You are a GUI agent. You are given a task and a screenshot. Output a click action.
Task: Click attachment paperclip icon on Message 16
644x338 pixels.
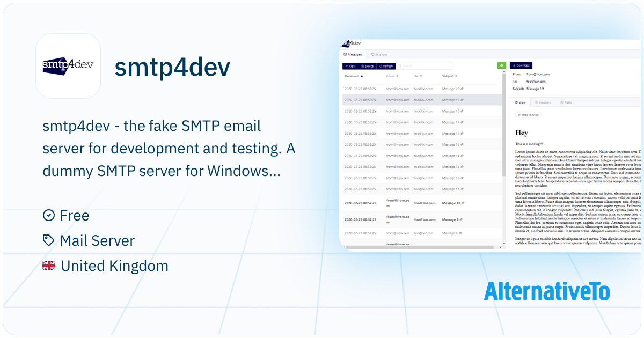[462, 134]
